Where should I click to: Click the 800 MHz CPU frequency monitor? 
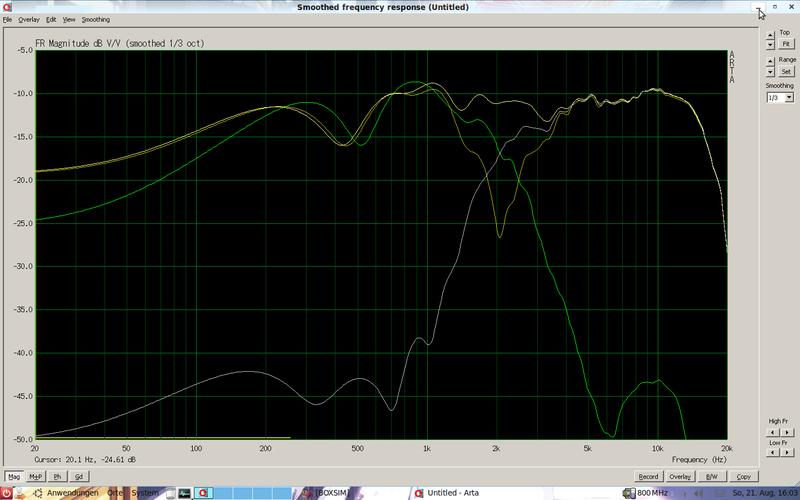click(x=644, y=493)
